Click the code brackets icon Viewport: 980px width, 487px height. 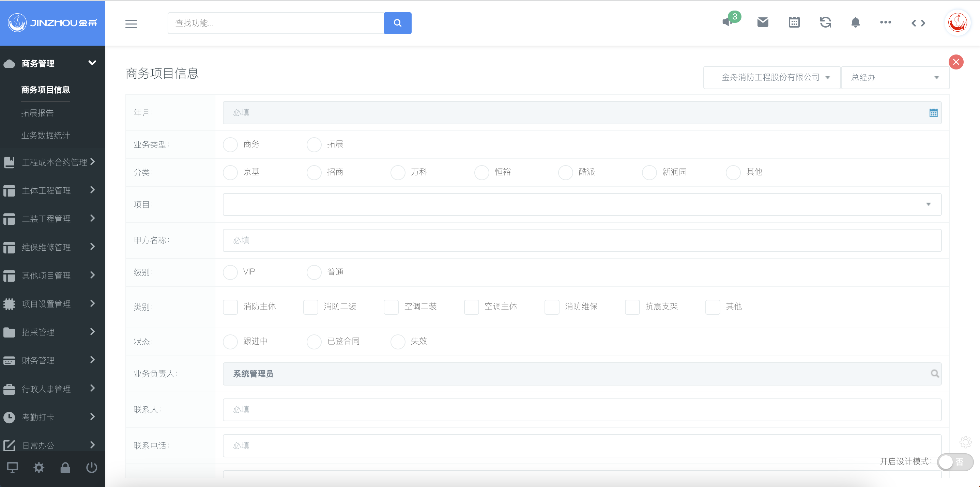click(918, 23)
